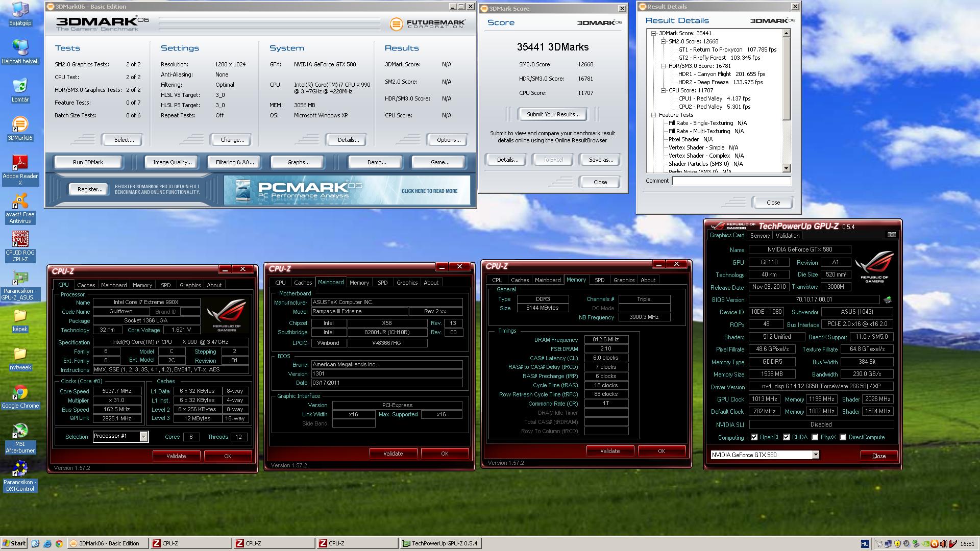The width and height of the screenshot is (980, 551).
Task: Toggle the OpenCL checkbox in GPU-Z
Action: (x=754, y=437)
